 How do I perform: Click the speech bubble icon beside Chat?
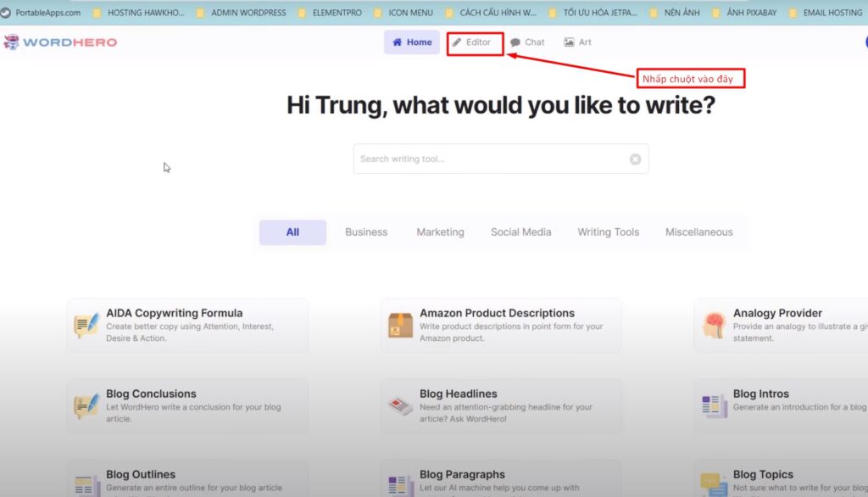click(x=515, y=42)
